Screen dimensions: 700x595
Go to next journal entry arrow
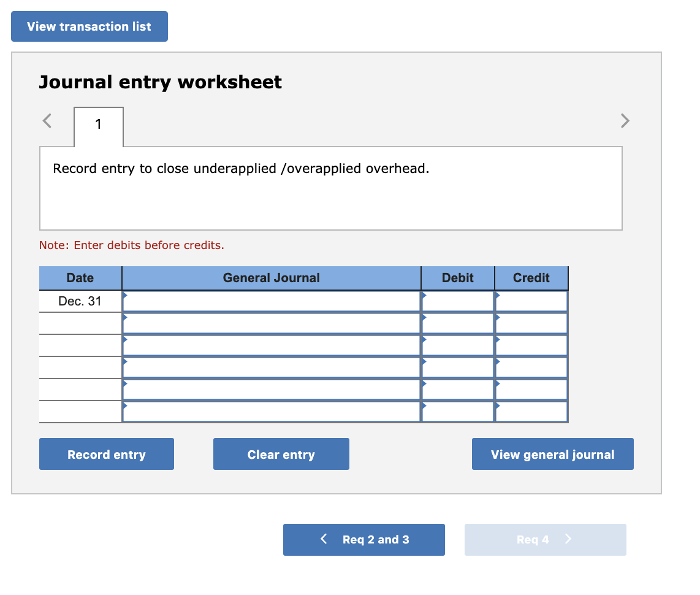pyautogui.click(x=625, y=121)
